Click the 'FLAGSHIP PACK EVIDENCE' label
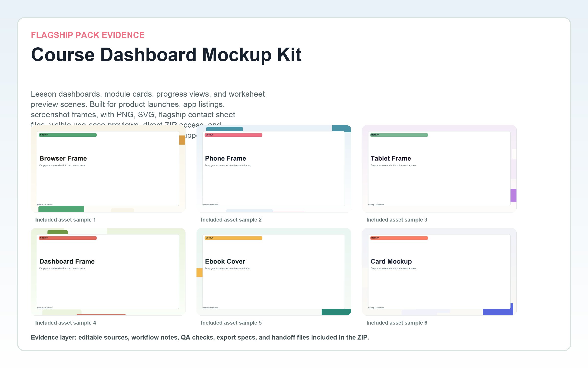 88,35
